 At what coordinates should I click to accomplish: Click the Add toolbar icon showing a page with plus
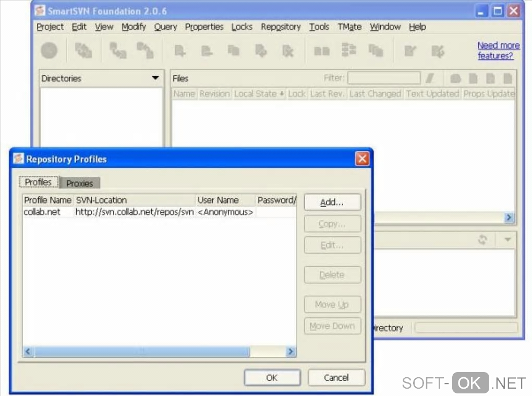coord(179,51)
